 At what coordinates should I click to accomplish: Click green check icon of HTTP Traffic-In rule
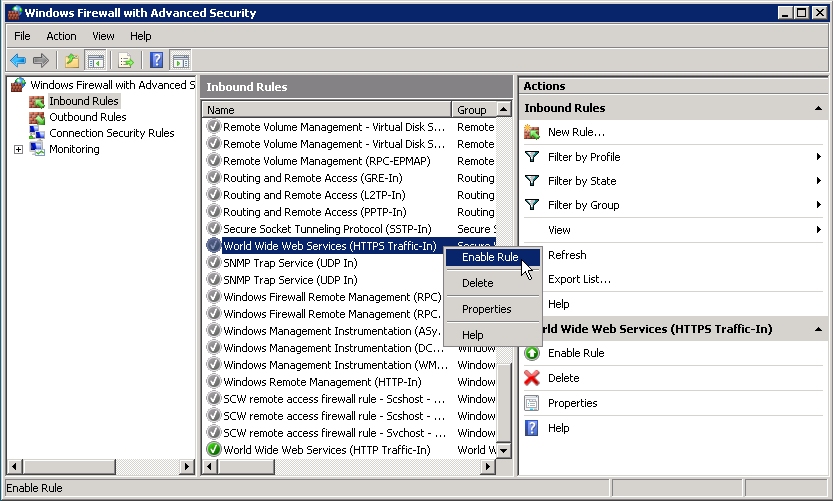(x=214, y=449)
